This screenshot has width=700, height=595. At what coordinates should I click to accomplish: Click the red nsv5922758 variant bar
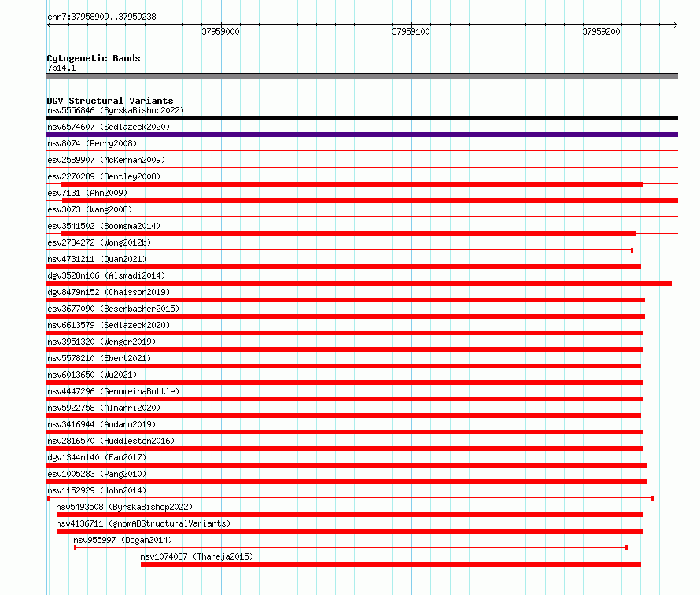(344, 416)
